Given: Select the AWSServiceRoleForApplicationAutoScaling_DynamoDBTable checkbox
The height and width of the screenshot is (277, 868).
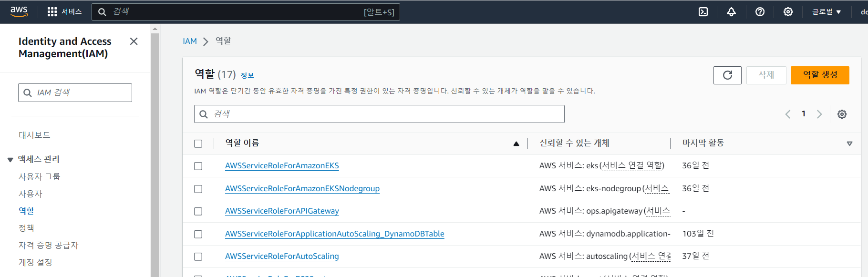Looking at the screenshot, I should [198, 234].
